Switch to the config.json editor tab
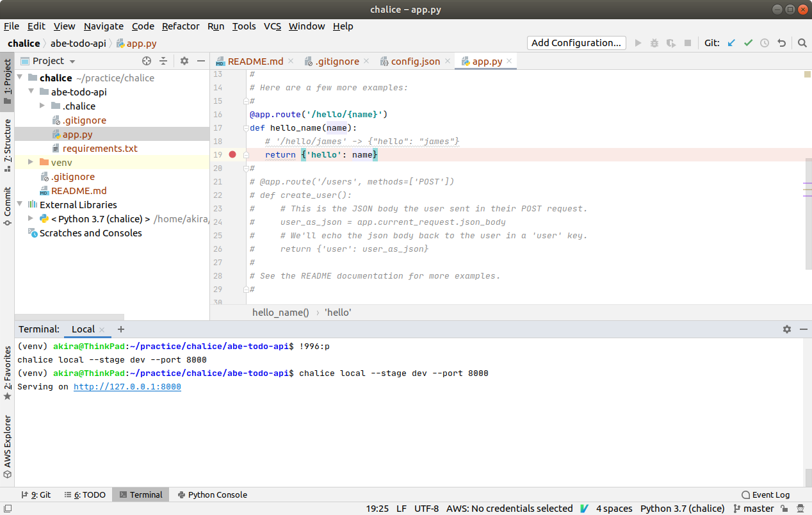812x515 pixels. tap(416, 61)
